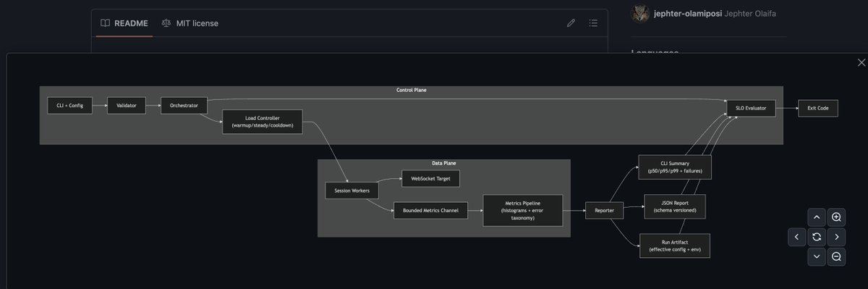Image resolution: width=868 pixels, height=289 pixels.
Task: Zoom in on the diagram
Action: (836, 217)
